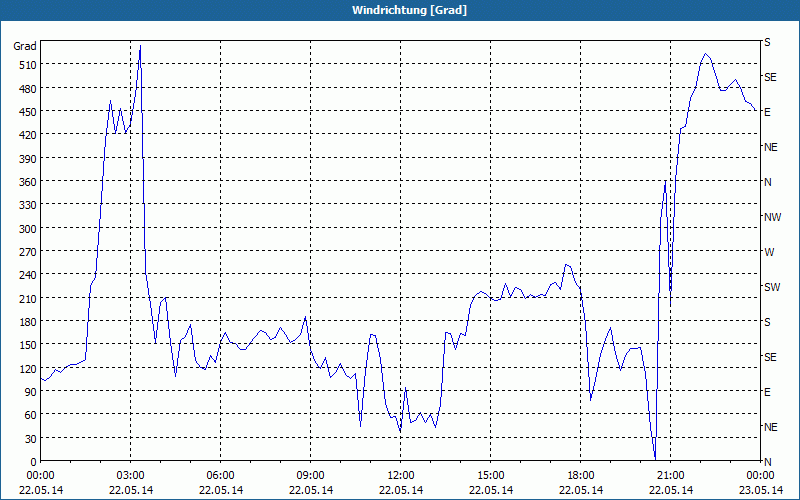Click the S compass label at 180 level
The image size is (800, 500).
767,322
